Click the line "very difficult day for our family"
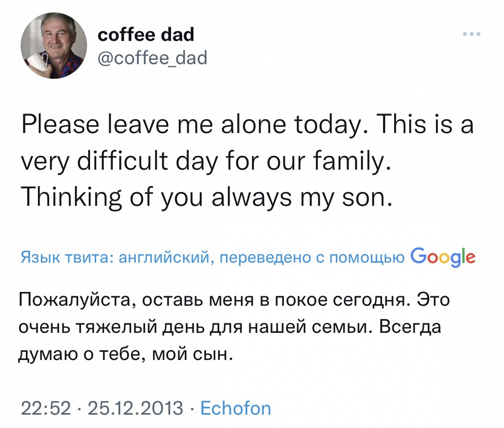Screen dimensions: 504x428 (x=206, y=161)
